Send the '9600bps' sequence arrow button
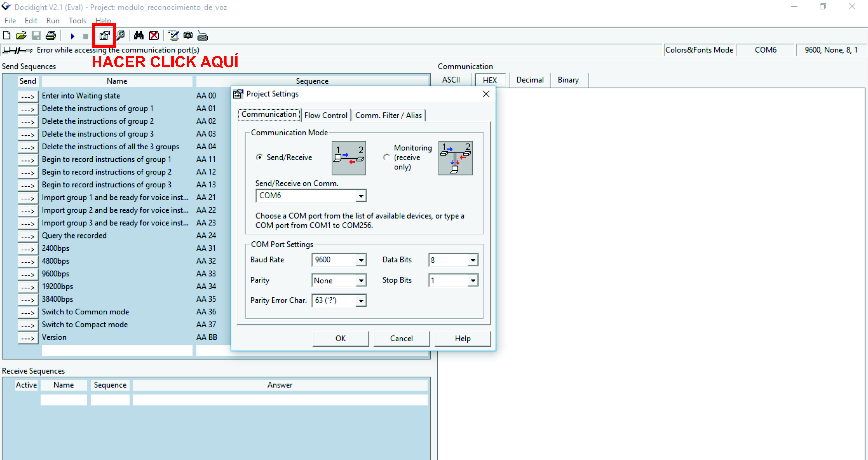Image resolution: width=868 pixels, height=460 pixels. tap(28, 274)
